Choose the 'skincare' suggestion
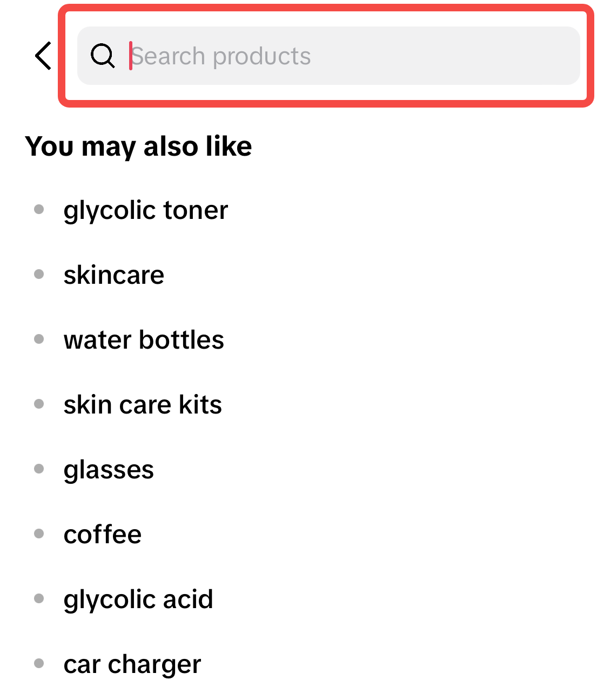Viewport: 604px width, 700px height. pos(114,275)
